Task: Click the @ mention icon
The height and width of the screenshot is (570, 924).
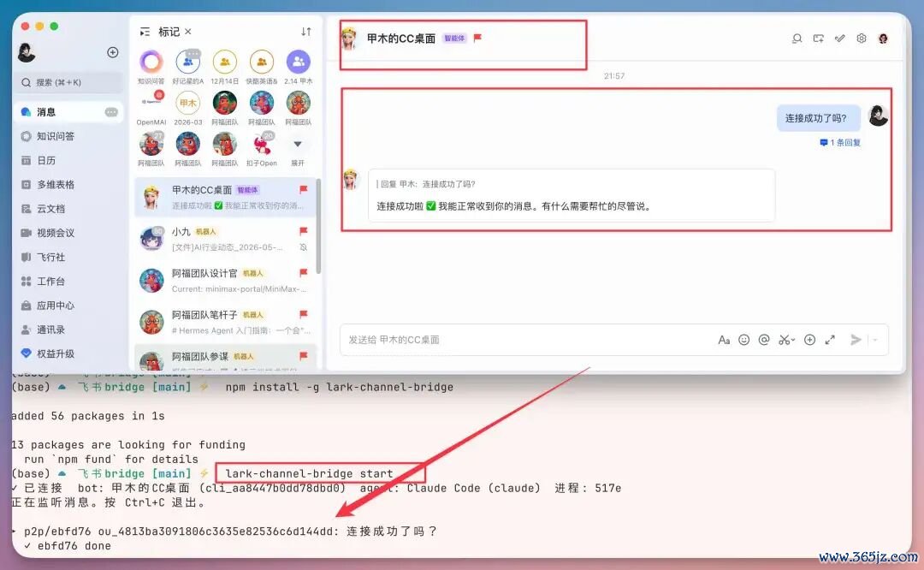Action: (764, 340)
